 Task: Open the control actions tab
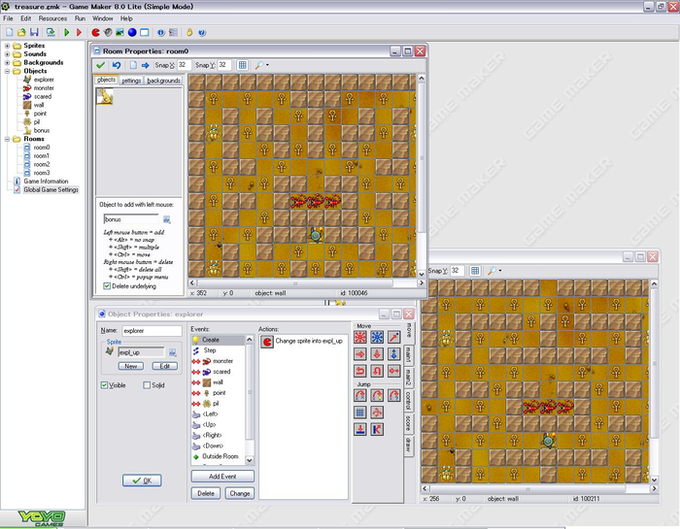tap(409, 400)
